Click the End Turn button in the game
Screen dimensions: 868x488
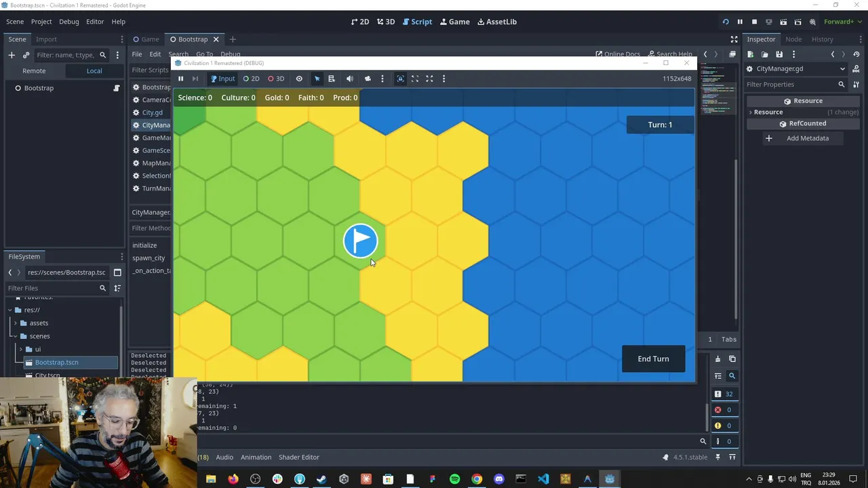point(653,359)
